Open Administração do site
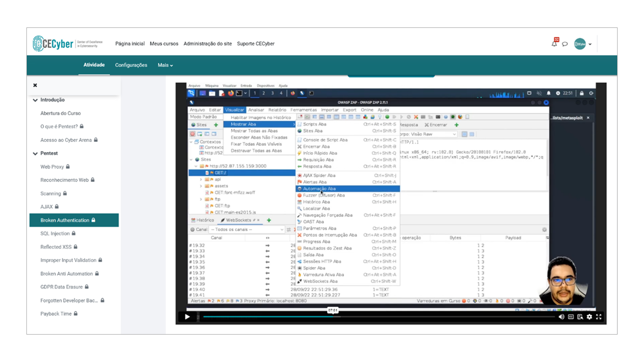Screen dimensions: 644x362 click(208, 44)
